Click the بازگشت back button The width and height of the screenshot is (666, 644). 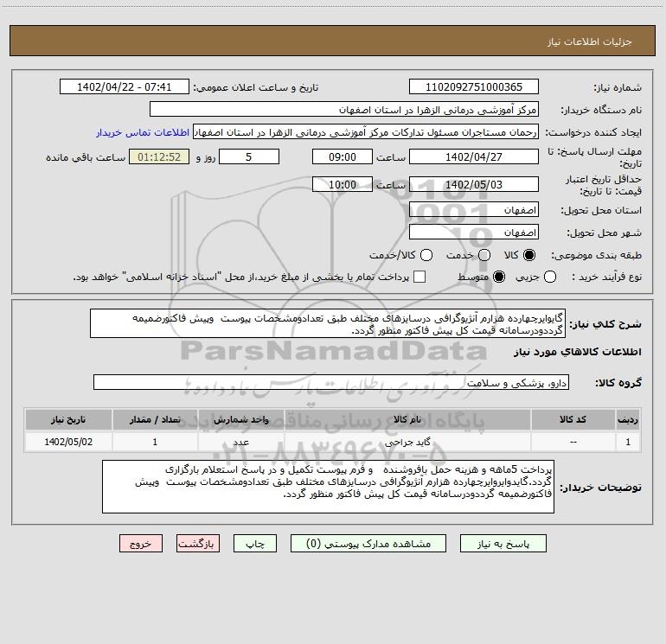198,544
